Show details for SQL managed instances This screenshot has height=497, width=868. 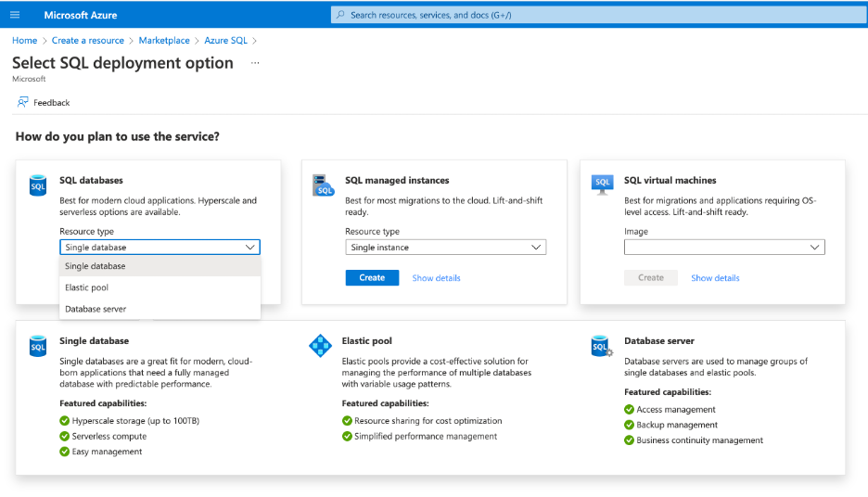[436, 278]
